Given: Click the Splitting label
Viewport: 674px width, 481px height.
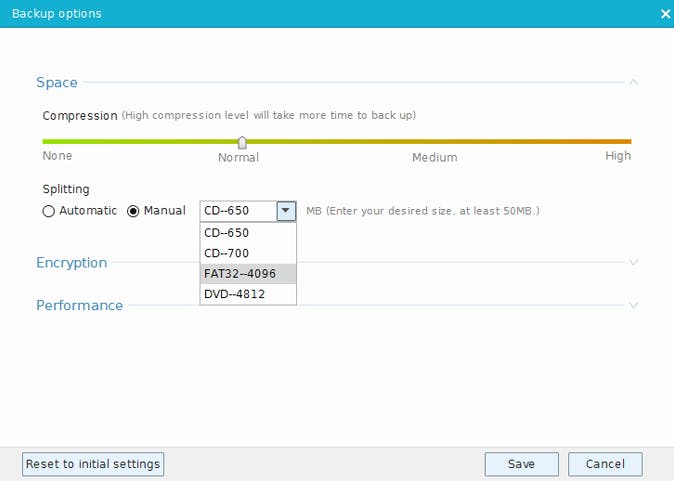Looking at the screenshot, I should pos(66,189).
